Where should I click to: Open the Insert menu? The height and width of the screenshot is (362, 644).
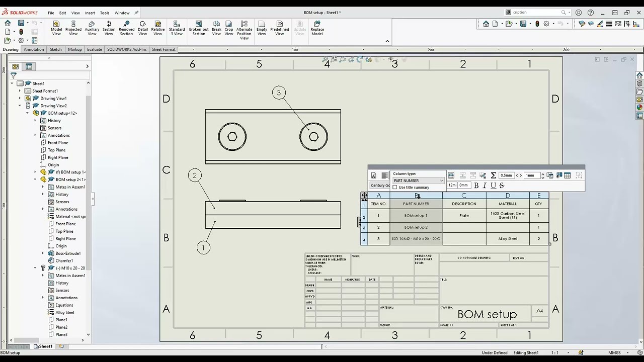click(x=90, y=13)
